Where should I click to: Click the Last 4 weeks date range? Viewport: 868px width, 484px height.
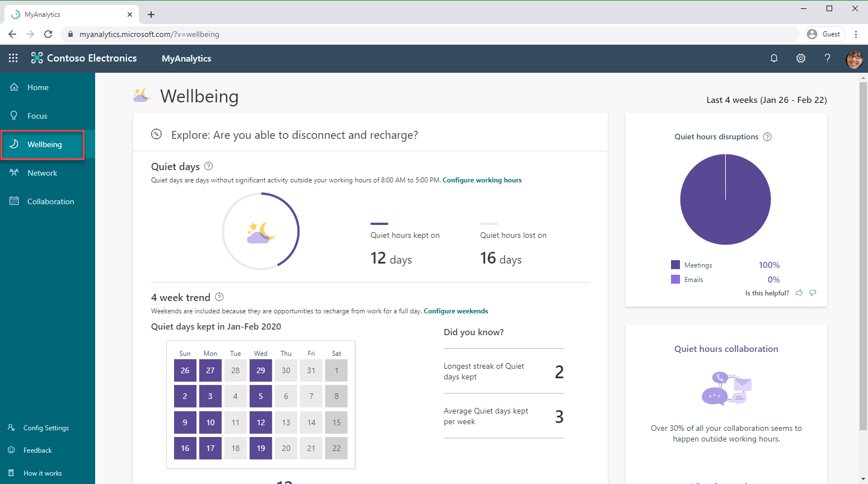767,100
